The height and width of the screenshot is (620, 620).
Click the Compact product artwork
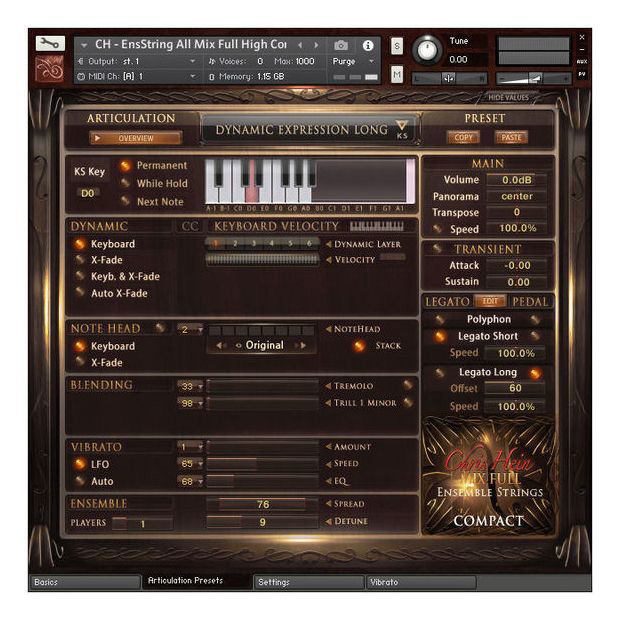tap(489, 476)
